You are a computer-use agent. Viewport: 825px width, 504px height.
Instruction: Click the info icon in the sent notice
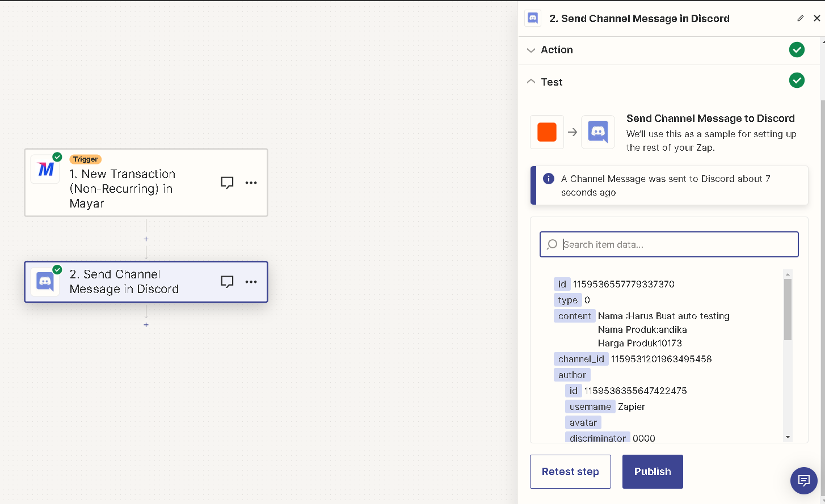549,179
